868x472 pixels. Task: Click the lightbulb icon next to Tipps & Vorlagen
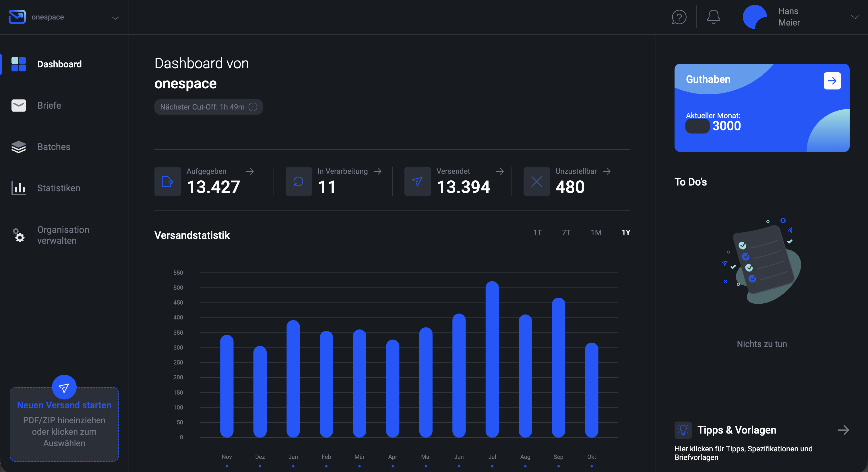pos(683,430)
